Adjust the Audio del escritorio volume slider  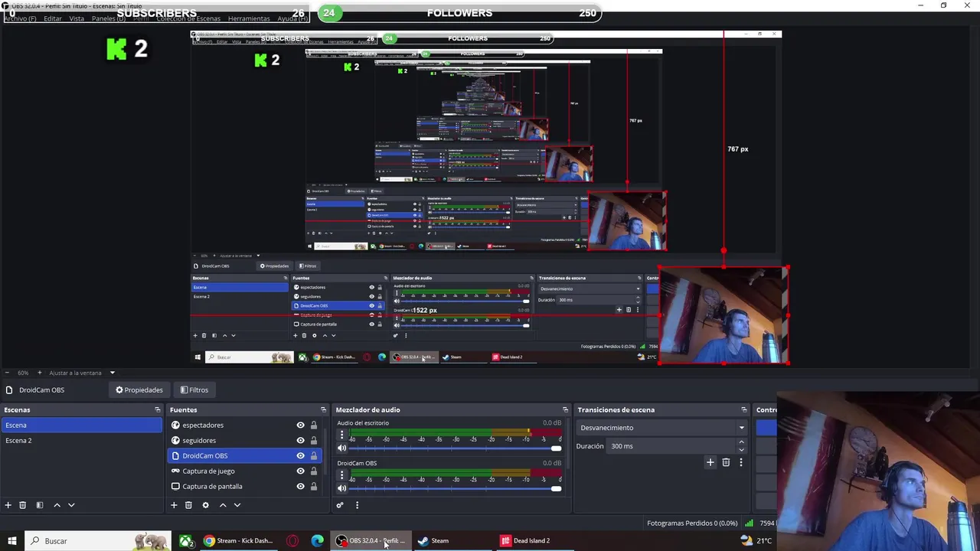(x=455, y=448)
